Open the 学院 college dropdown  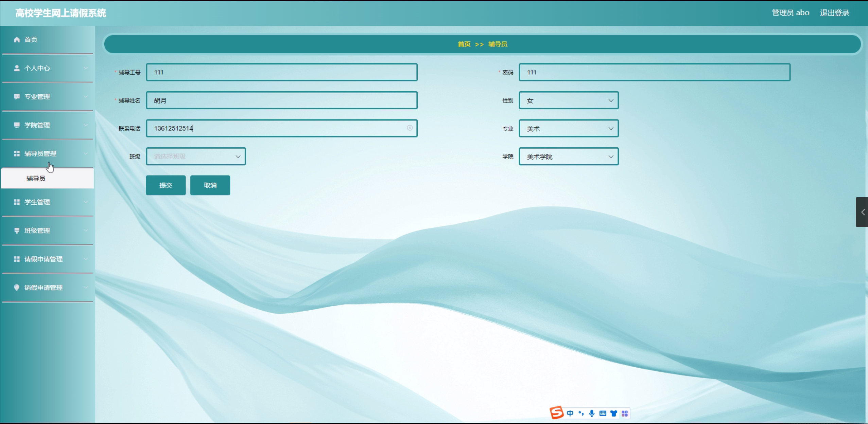[569, 156]
